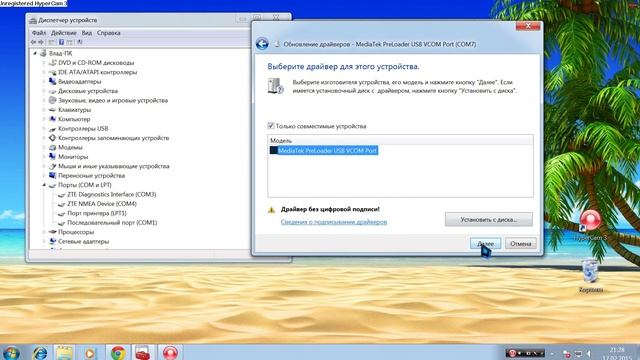Select MediaTek PreLoader USB VCOM Port model
The width and height of the screenshot is (640, 360).
[x=324, y=151]
